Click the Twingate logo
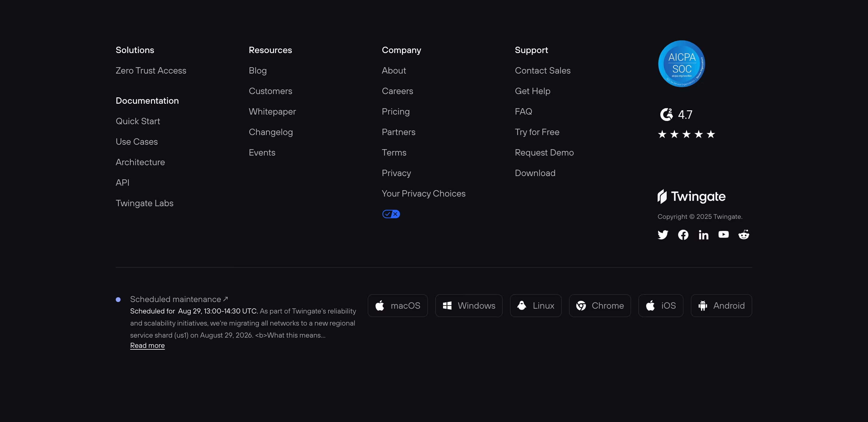 coord(691,197)
